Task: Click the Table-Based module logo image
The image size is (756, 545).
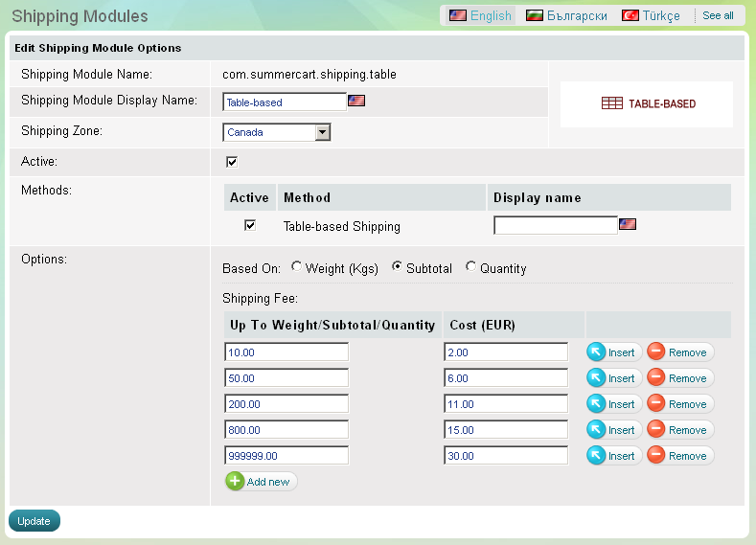Action: 647,103
